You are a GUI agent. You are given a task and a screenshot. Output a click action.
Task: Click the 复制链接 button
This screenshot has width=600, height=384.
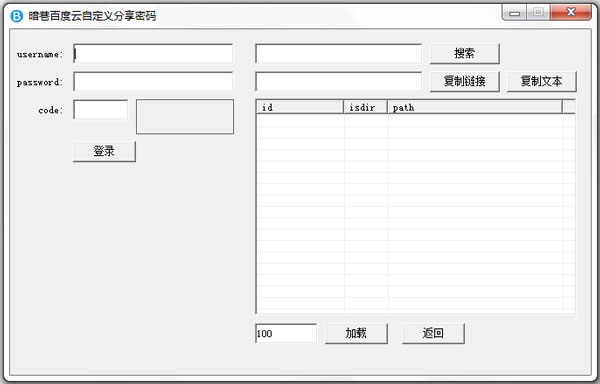[465, 81]
